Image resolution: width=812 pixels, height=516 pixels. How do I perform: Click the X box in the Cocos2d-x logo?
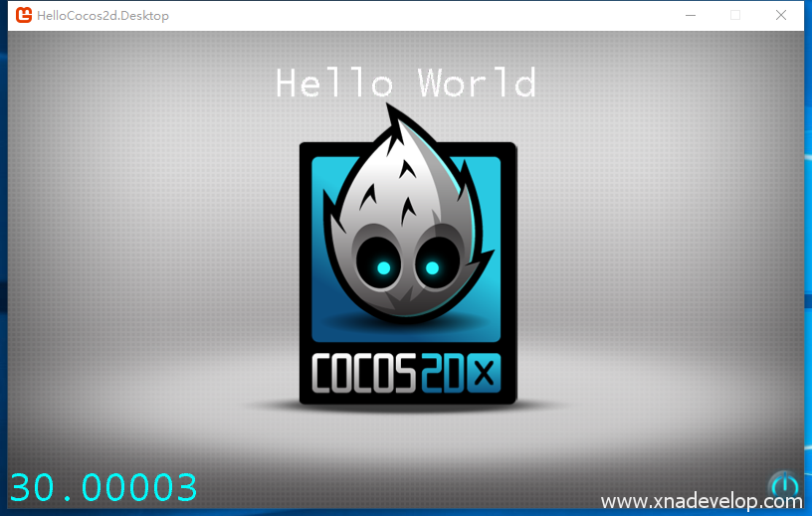(485, 374)
